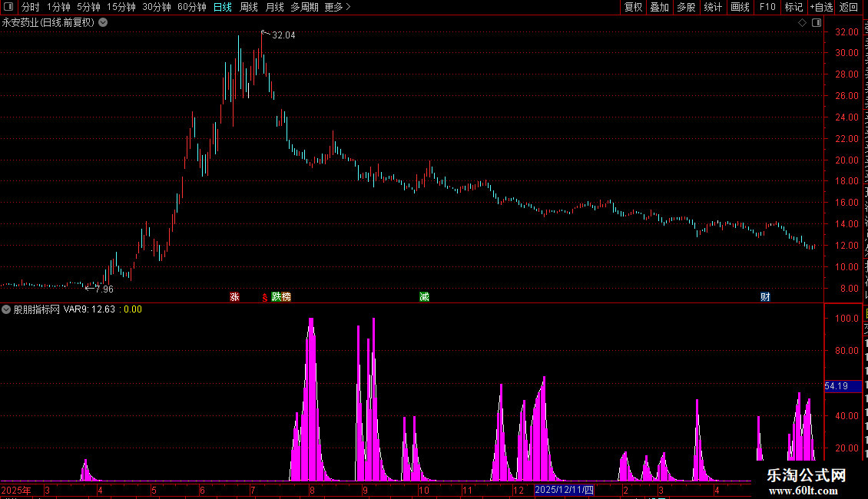
Task: Open the 多周期 multi-period view
Action: click(304, 7)
